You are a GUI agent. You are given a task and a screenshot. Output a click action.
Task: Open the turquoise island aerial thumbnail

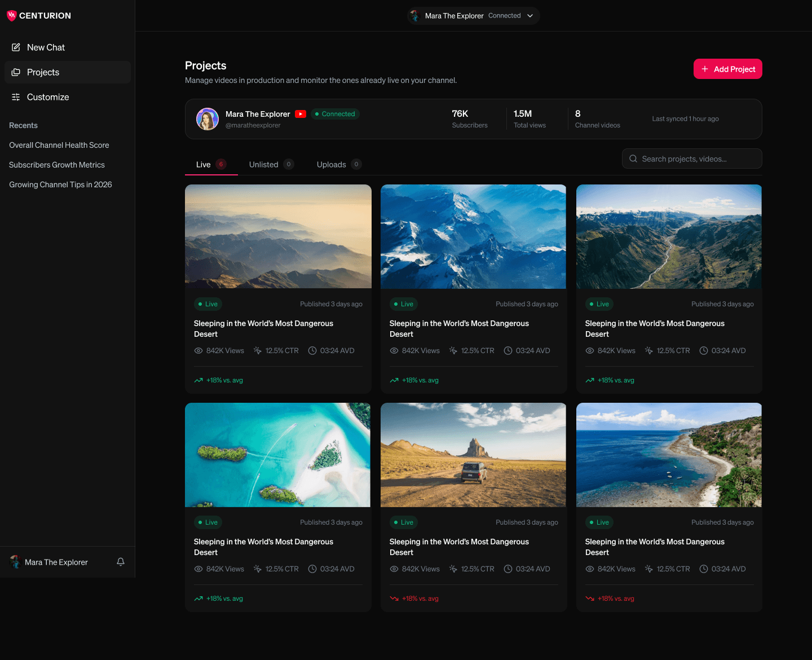click(278, 455)
